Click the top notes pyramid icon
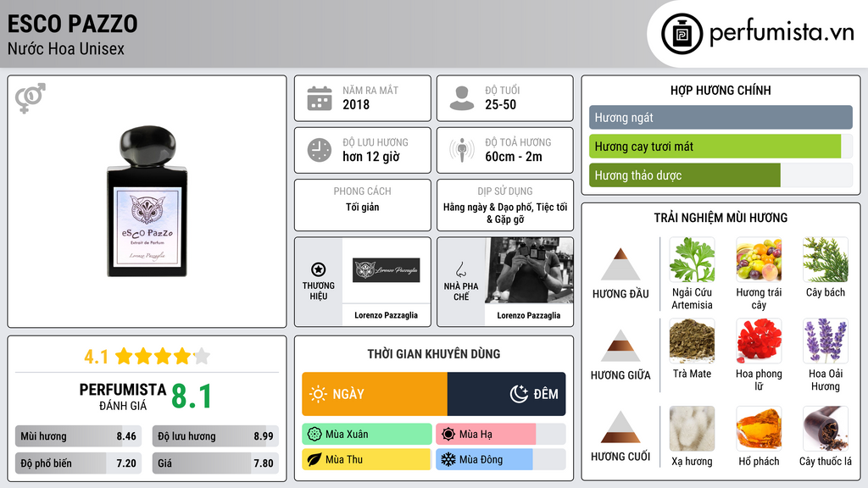Image resolution: width=868 pixels, height=488 pixels. coord(620,264)
